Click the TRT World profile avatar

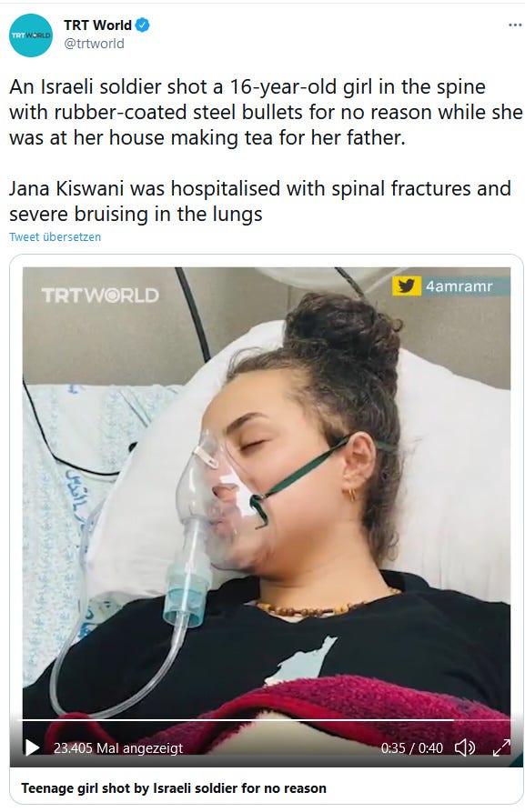pyautogui.click(x=31, y=35)
